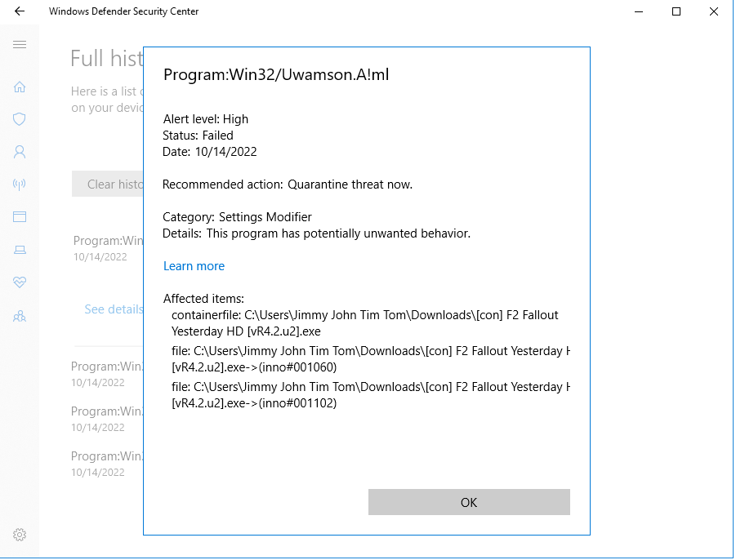Screen dimensions: 736x560
Task: Click the Date: 10/14/2022 line in dialog
Action: [x=210, y=152]
